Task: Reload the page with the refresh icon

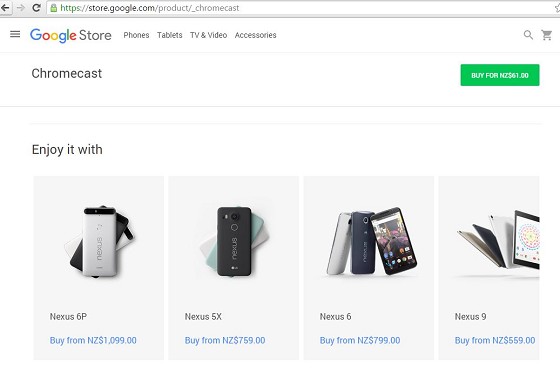Action: coord(36,8)
